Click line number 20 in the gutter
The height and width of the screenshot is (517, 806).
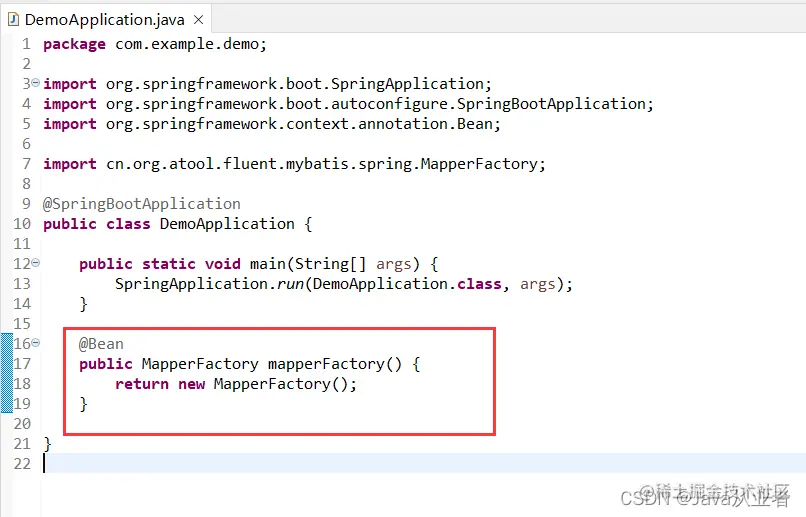click(x=22, y=424)
